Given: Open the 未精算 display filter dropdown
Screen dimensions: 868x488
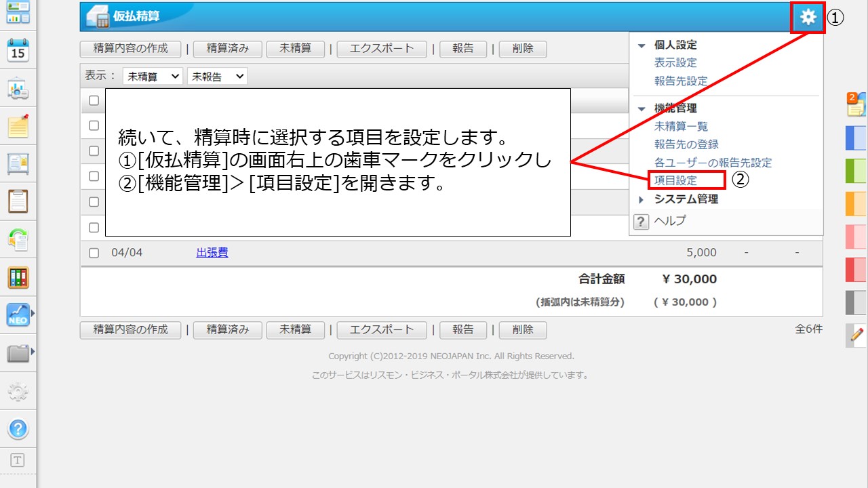Looking at the screenshot, I should (x=153, y=77).
